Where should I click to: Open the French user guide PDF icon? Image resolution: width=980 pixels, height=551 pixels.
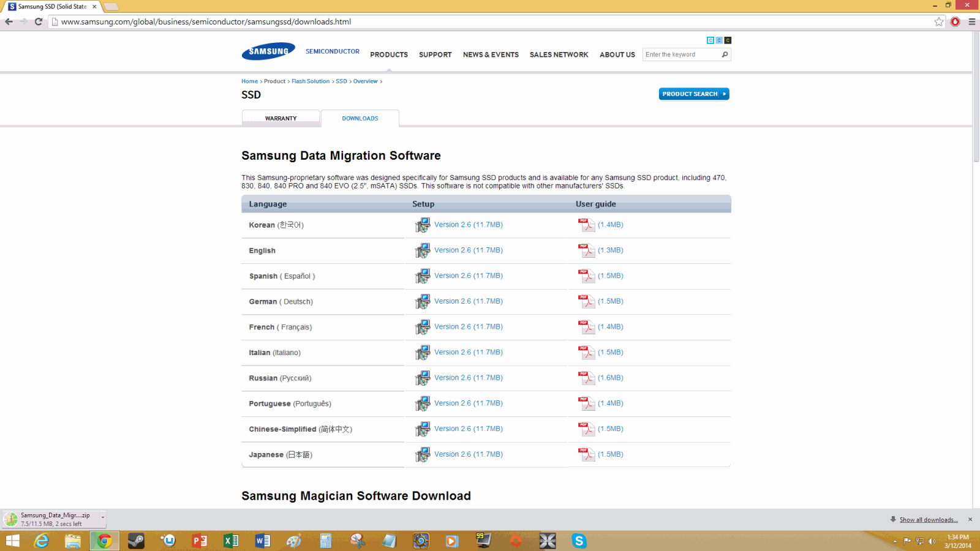click(x=586, y=327)
